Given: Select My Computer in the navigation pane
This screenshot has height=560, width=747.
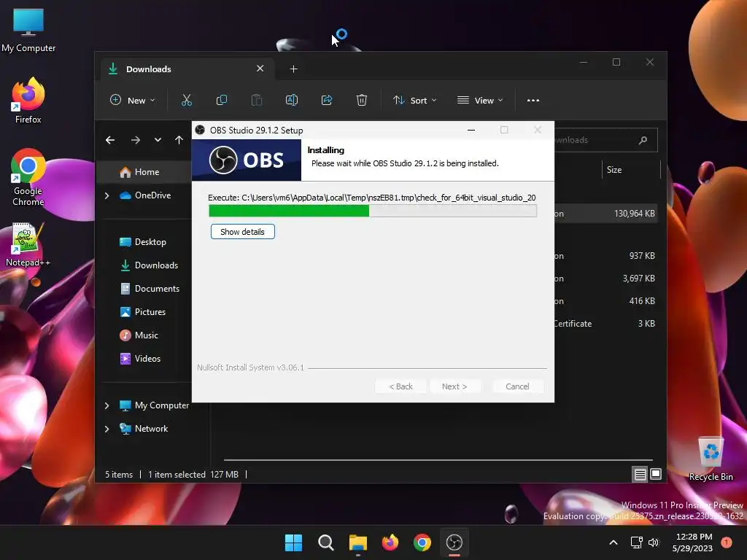Looking at the screenshot, I should (x=154, y=405).
